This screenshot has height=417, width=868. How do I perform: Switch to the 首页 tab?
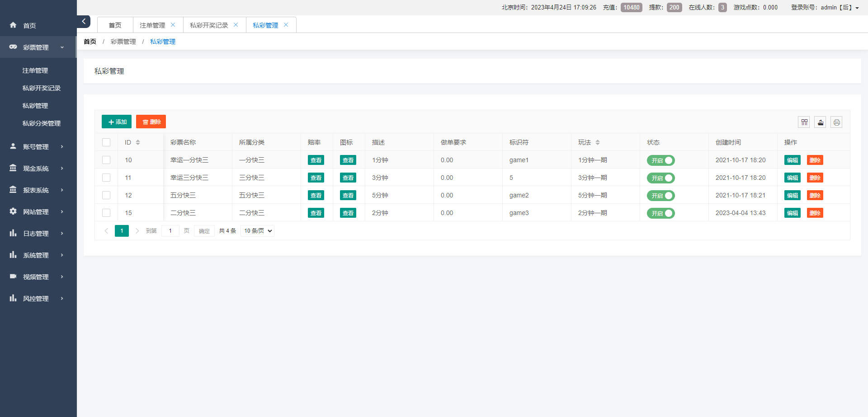(115, 25)
